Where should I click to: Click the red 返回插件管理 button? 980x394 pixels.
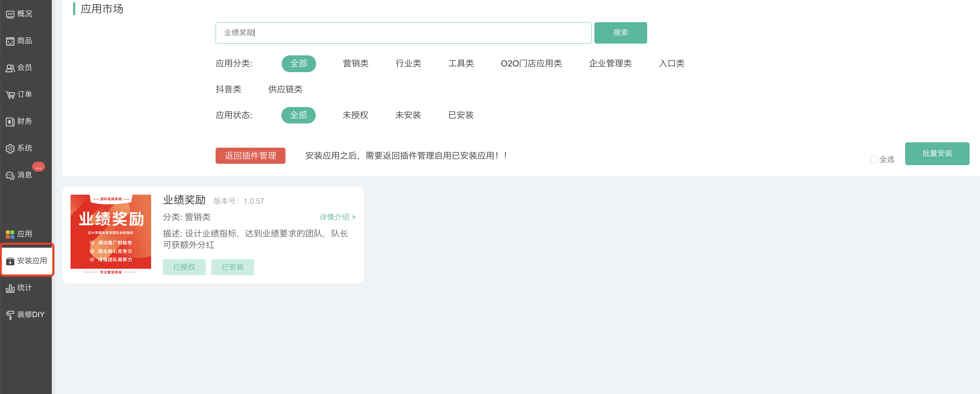pyautogui.click(x=250, y=155)
